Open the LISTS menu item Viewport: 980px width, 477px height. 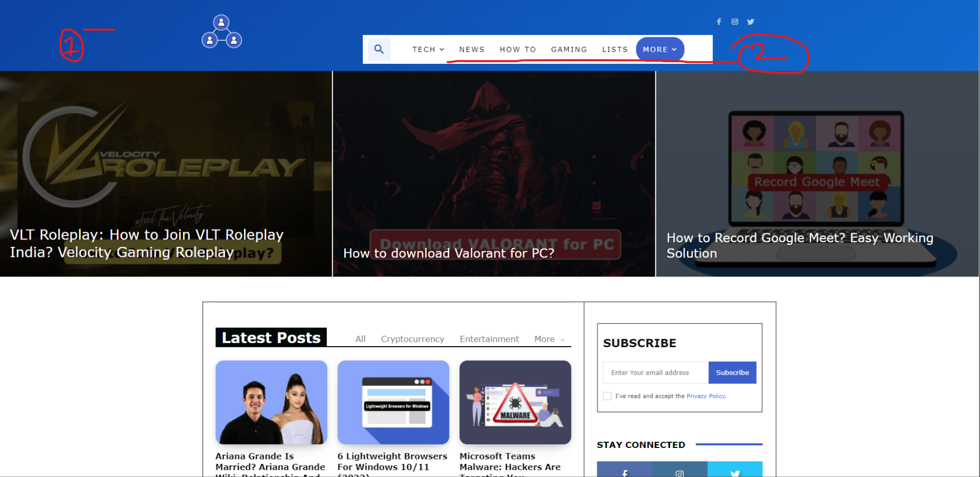point(615,50)
